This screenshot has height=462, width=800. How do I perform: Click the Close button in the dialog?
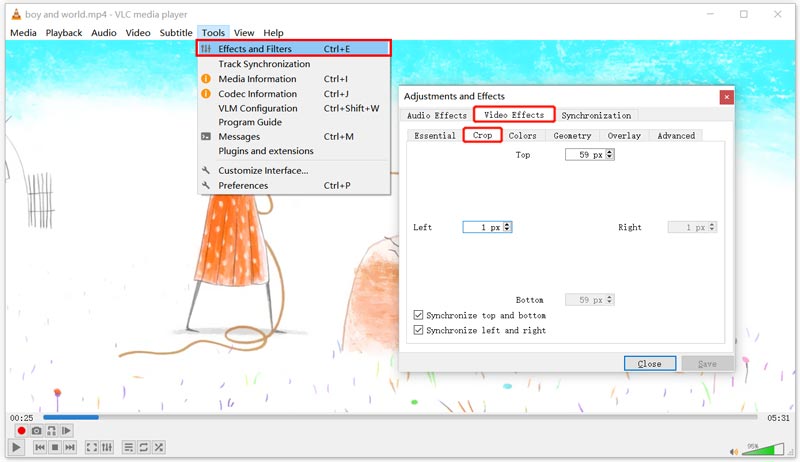[649, 364]
